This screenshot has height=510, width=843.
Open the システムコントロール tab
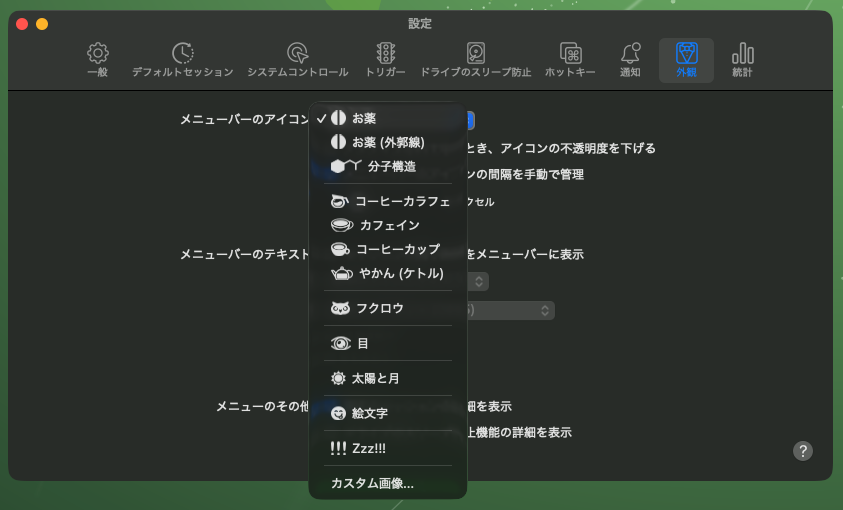click(x=297, y=60)
